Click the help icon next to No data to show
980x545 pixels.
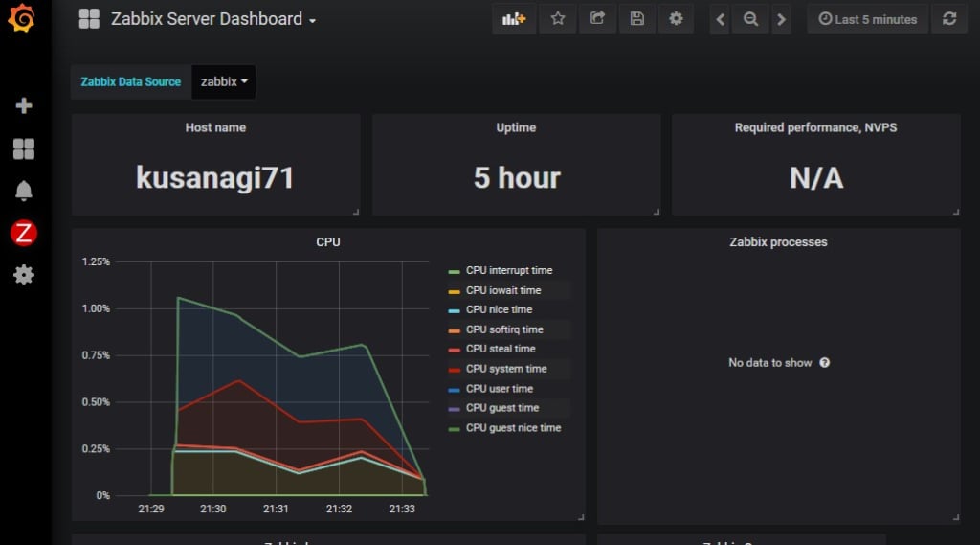pos(824,362)
